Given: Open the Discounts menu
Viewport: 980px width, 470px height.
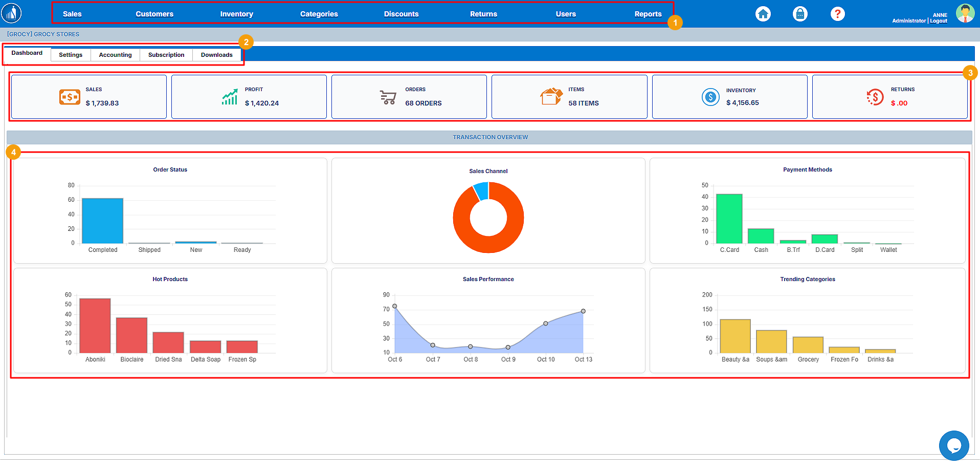Looking at the screenshot, I should point(401,14).
